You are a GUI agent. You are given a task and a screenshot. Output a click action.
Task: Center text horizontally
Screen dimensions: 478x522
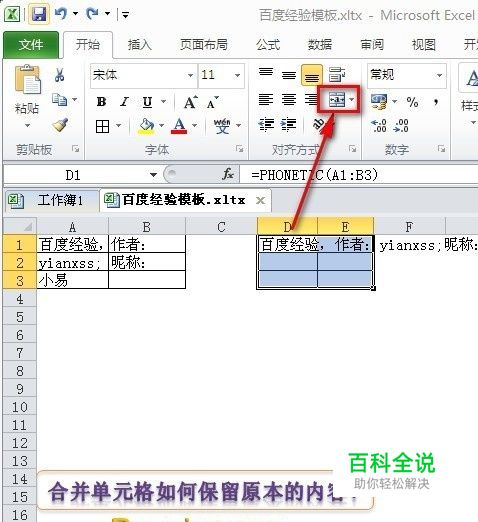(289, 100)
